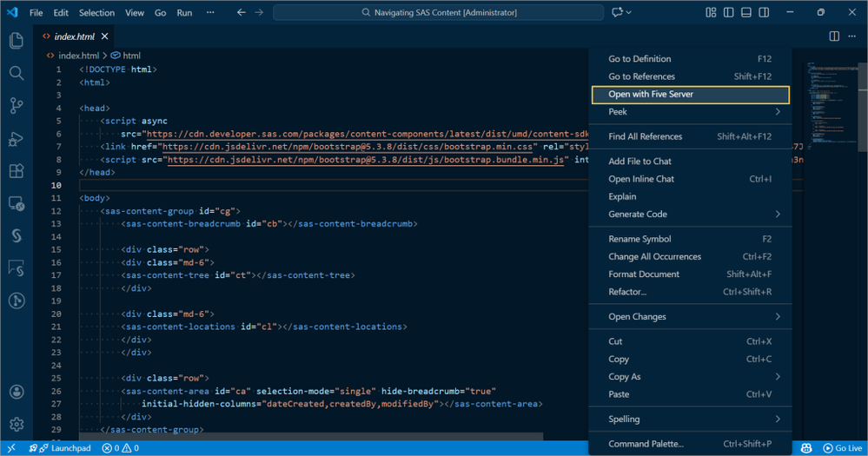Open the Remote Explorer view
Viewport: 868px width, 456px height.
coord(17,203)
